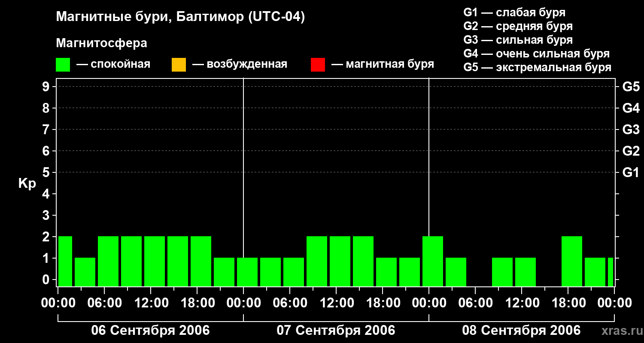Click the Kp axis value 0
Screen dimensions: 644x343
point(47,280)
